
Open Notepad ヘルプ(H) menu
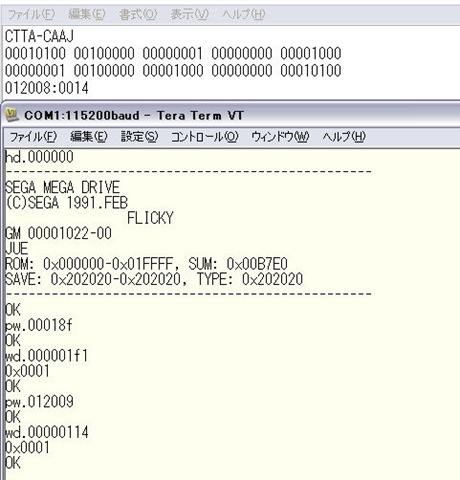point(244,14)
